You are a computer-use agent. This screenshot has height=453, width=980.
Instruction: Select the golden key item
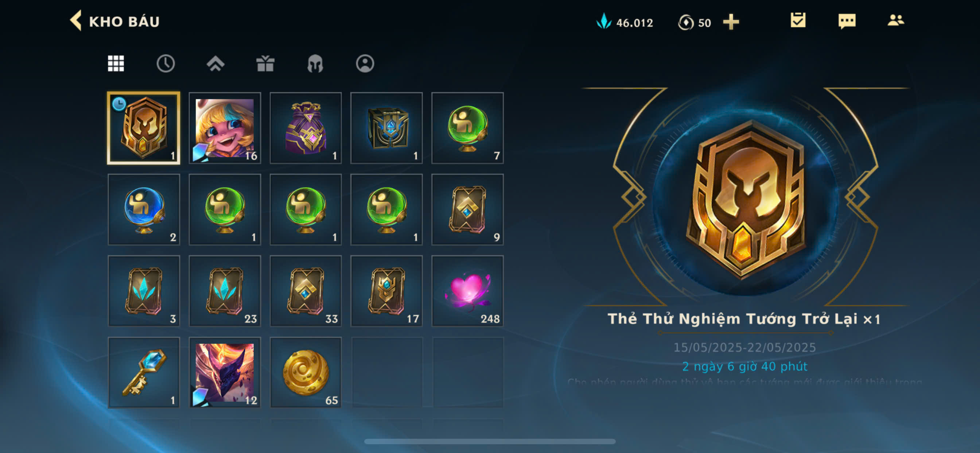click(144, 372)
